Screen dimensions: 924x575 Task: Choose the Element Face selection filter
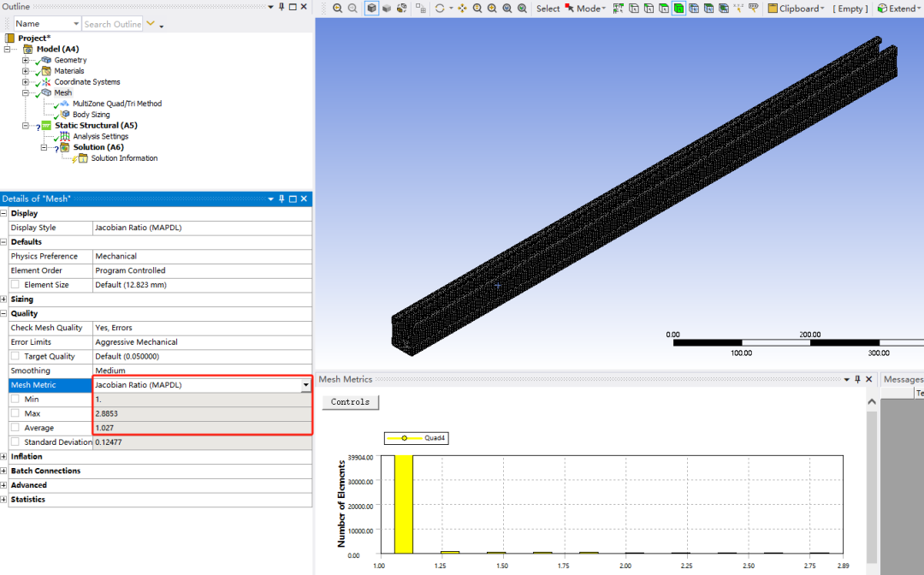pos(709,9)
